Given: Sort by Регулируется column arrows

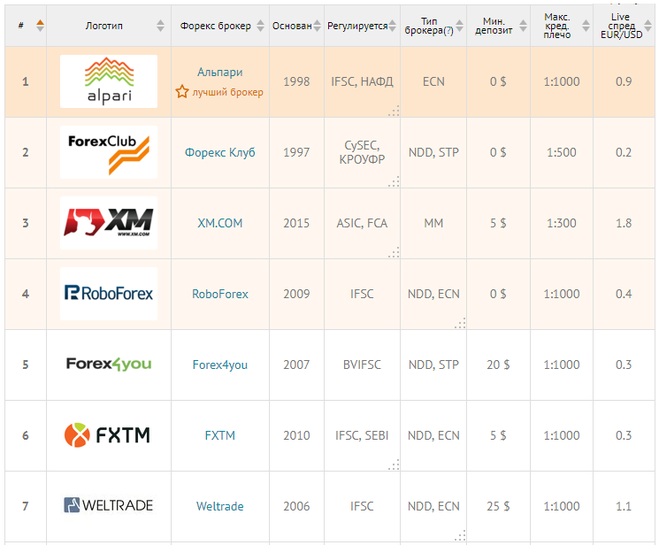Looking at the screenshot, I should [x=393, y=26].
